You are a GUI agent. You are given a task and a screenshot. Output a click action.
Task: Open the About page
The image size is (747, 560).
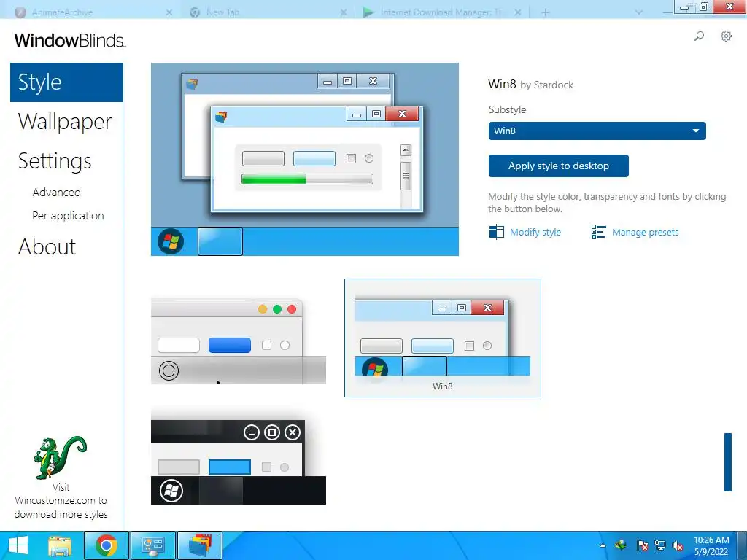tap(47, 246)
